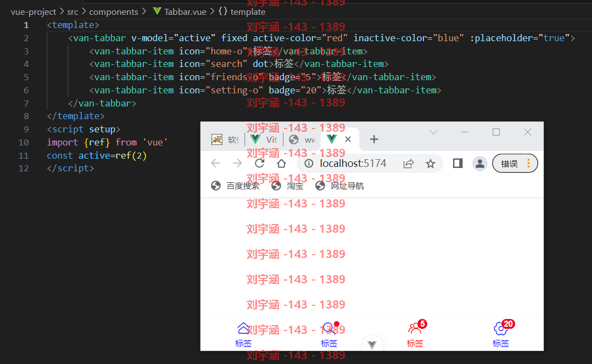Screen dimensions: 592x364
Task: Select the search tabbar item with dot
Action: point(329,334)
